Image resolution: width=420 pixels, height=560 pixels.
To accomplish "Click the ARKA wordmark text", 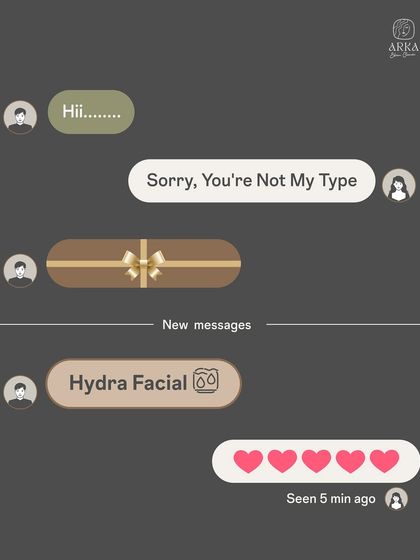I will click(404, 47).
